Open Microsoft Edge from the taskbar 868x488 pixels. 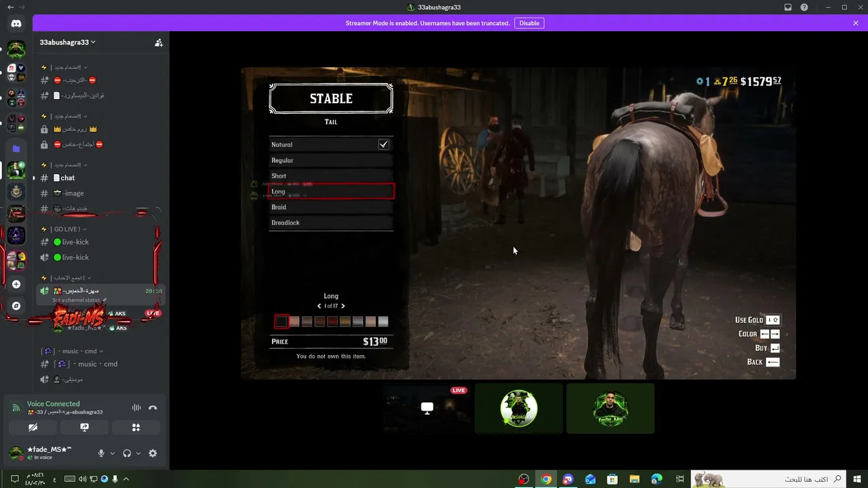[656, 479]
